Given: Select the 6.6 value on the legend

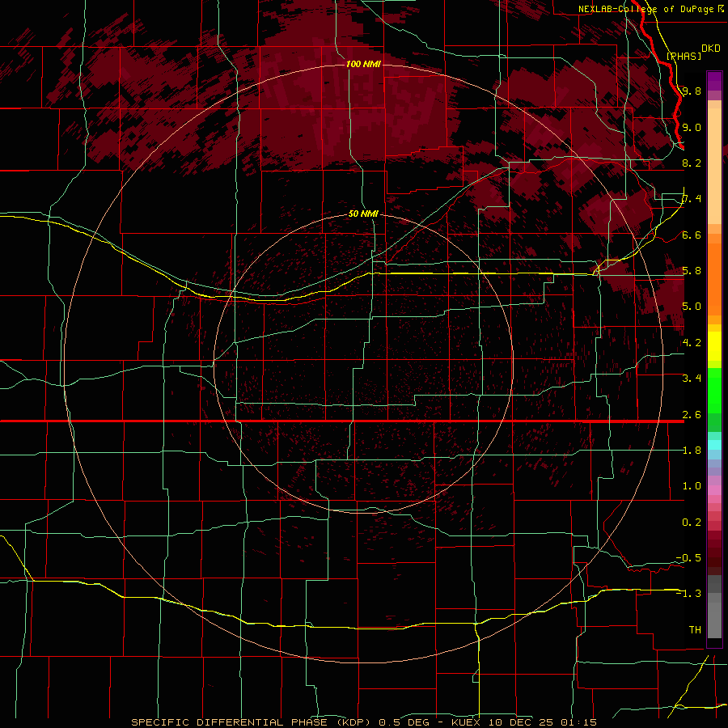Looking at the screenshot, I should (692, 235).
